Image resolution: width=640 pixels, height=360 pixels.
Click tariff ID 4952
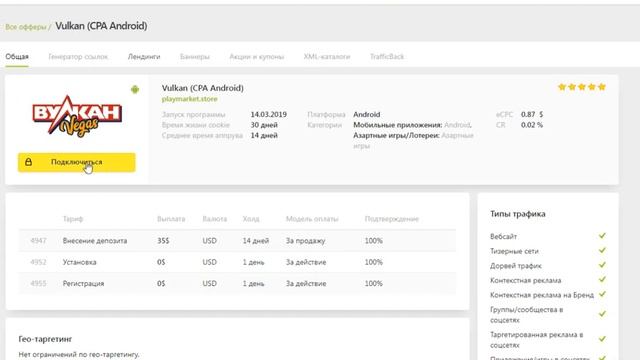(x=38, y=262)
